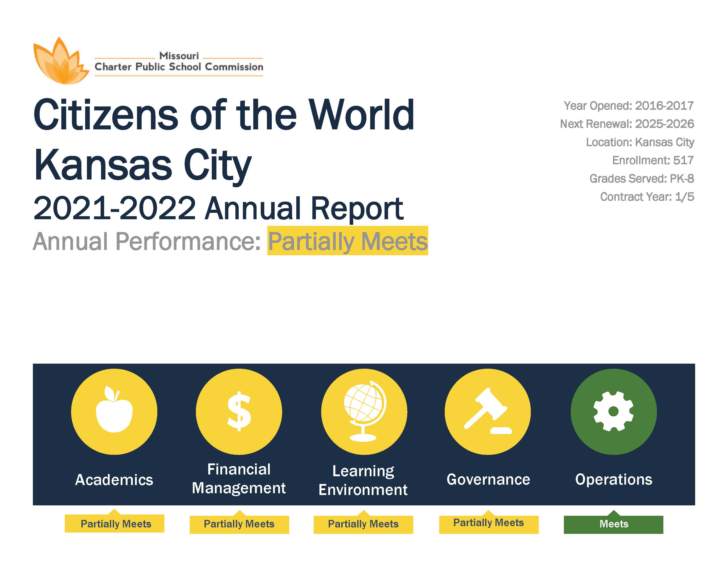
Task: Click the Annual Performance label
Action: click(x=147, y=241)
